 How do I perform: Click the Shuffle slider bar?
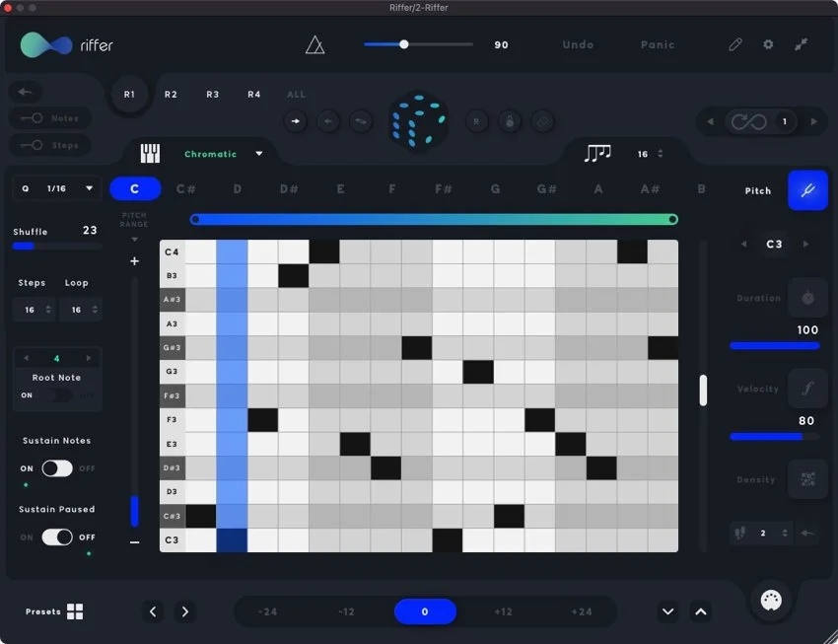pyautogui.click(x=57, y=246)
